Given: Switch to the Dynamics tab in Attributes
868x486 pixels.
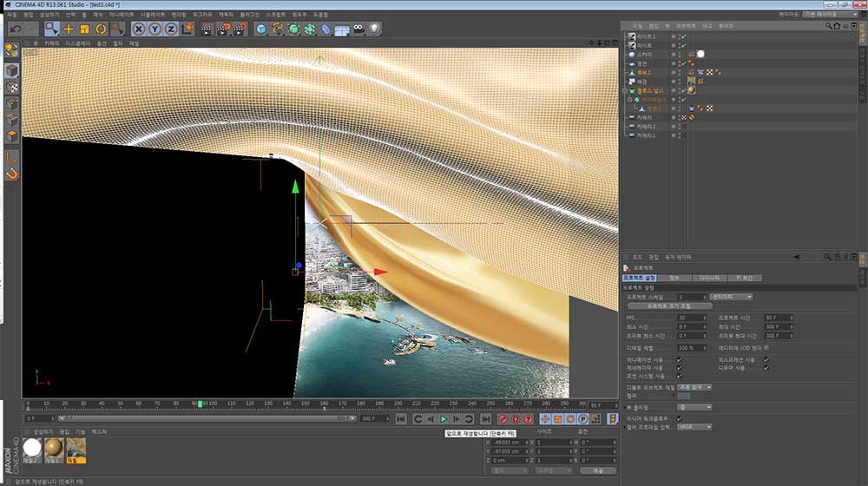Looking at the screenshot, I should (x=709, y=278).
